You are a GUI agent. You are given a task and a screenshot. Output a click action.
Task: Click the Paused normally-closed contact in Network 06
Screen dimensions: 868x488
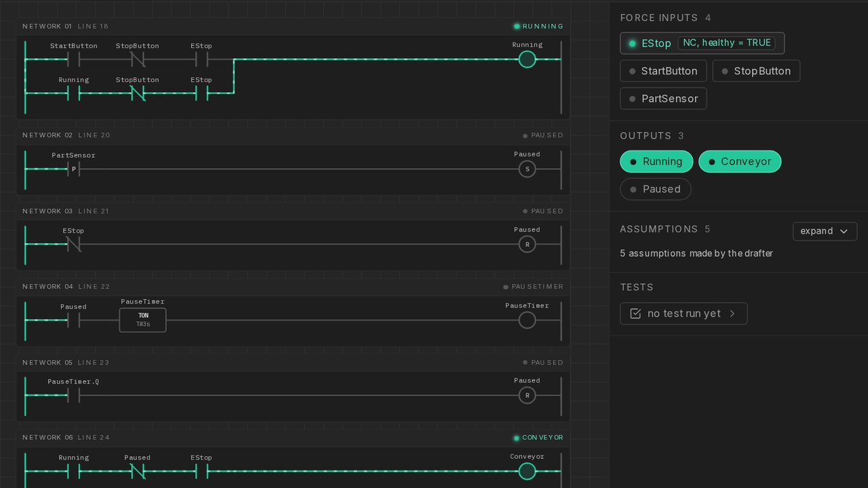click(x=138, y=471)
